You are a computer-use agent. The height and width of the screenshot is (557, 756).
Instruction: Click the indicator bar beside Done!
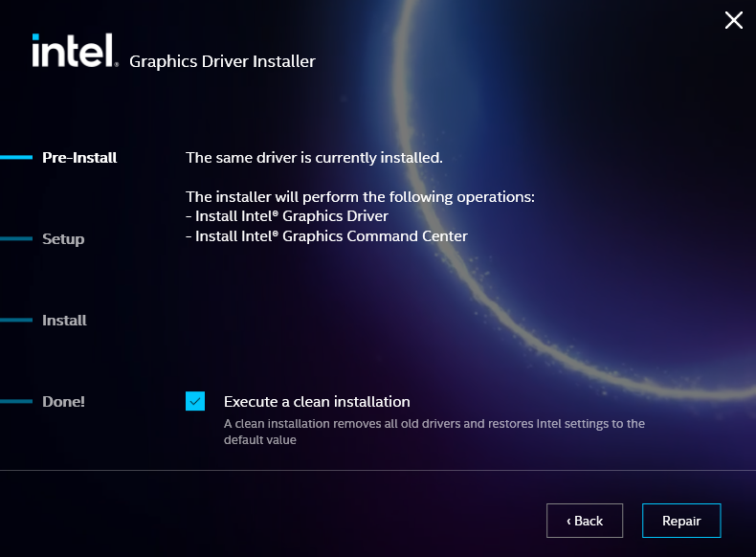pos(16,402)
